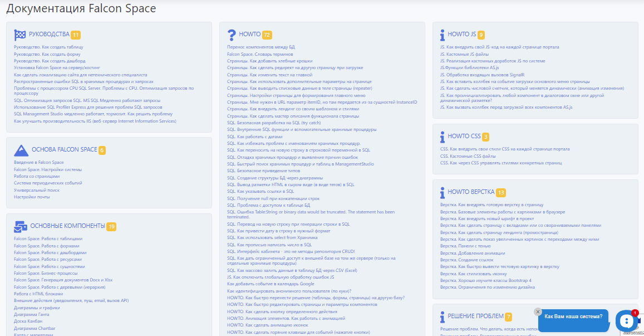Open the chat bot widget icon
This screenshot has width=644, height=336.
626,321
